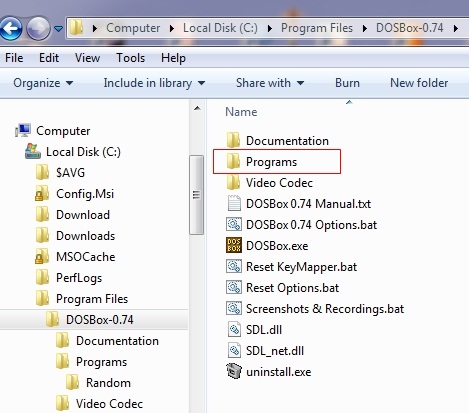Open the Tools menu
469x413 pixels.
tap(130, 58)
